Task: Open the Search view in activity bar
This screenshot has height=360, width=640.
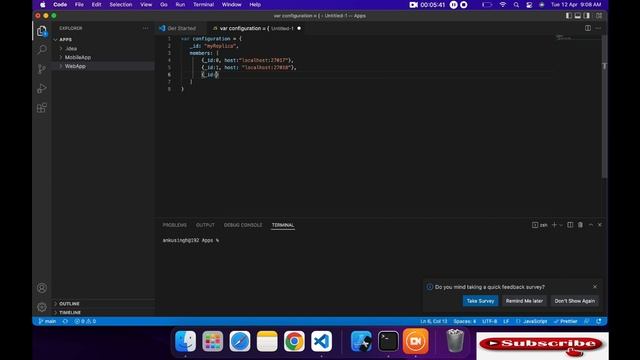Action: [42, 50]
